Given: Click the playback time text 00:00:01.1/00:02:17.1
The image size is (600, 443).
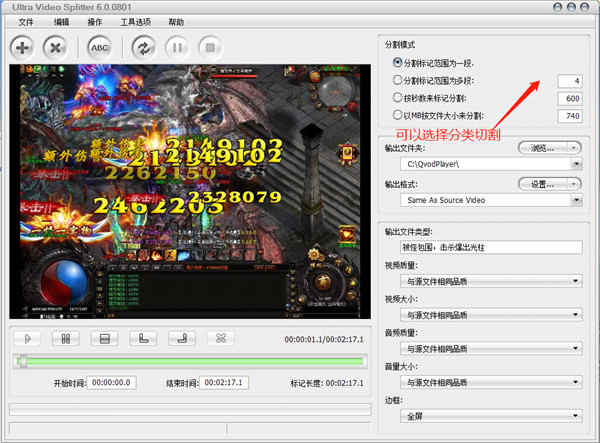Looking at the screenshot, I should (x=324, y=339).
